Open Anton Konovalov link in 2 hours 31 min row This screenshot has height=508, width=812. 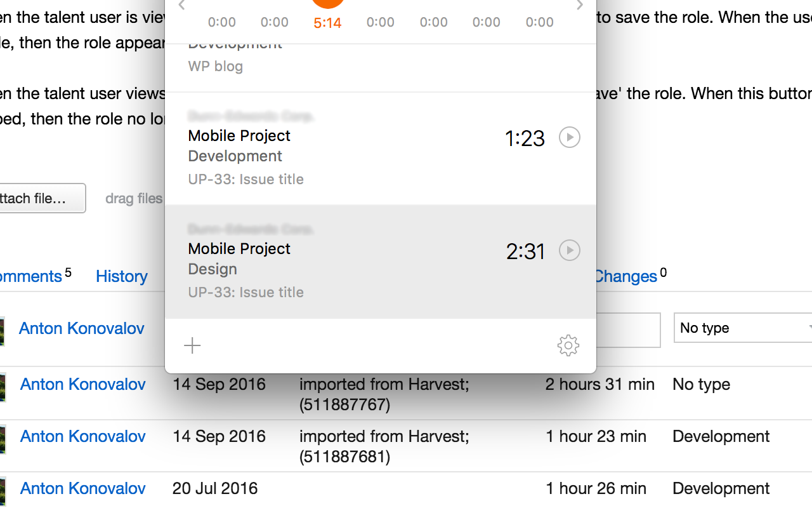(82, 384)
